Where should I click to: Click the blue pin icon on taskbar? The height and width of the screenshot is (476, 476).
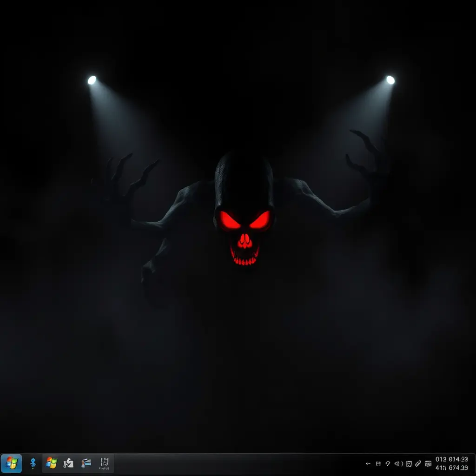pyautogui.click(x=33, y=463)
